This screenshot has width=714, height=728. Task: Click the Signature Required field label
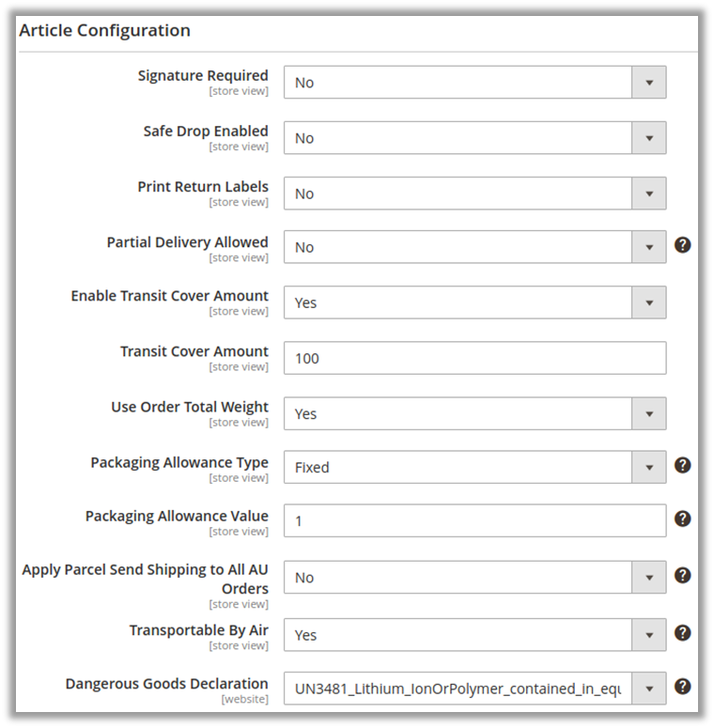click(x=203, y=75)
